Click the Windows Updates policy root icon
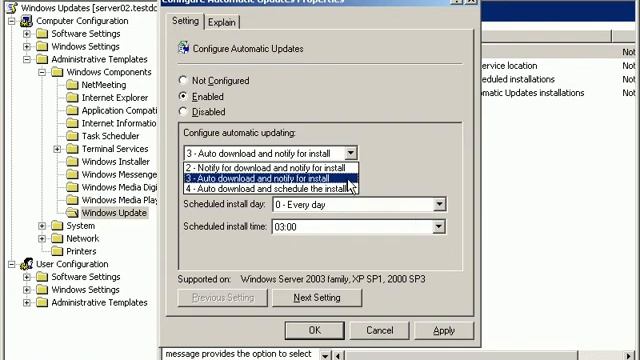This screenshot has height=360, width=640. click(13, 7)
